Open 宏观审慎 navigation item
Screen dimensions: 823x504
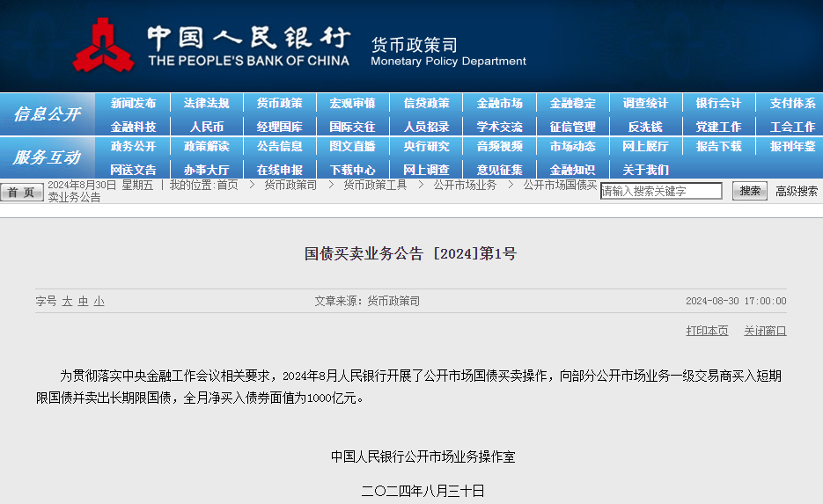pyautogui.click(x=352, y=103)
